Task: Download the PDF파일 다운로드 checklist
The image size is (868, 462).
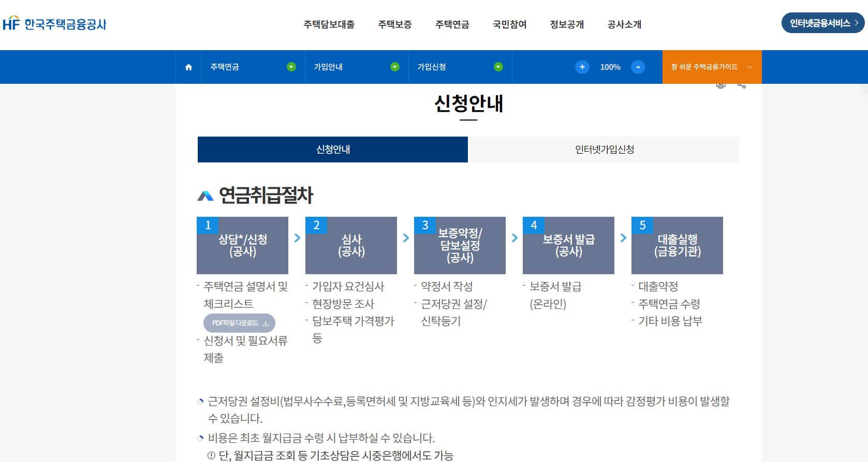Action: tap(239, 323)
